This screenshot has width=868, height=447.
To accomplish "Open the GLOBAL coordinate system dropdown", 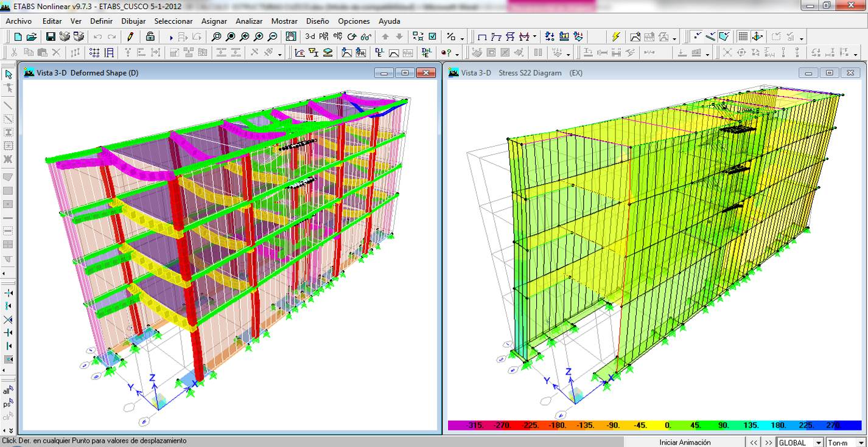I will tap(817, 442).
